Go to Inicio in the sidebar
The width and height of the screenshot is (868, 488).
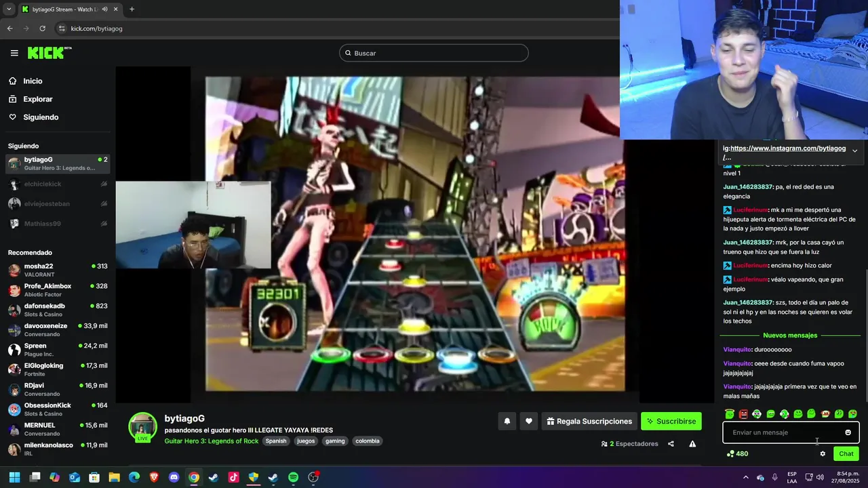coord(33,81)
